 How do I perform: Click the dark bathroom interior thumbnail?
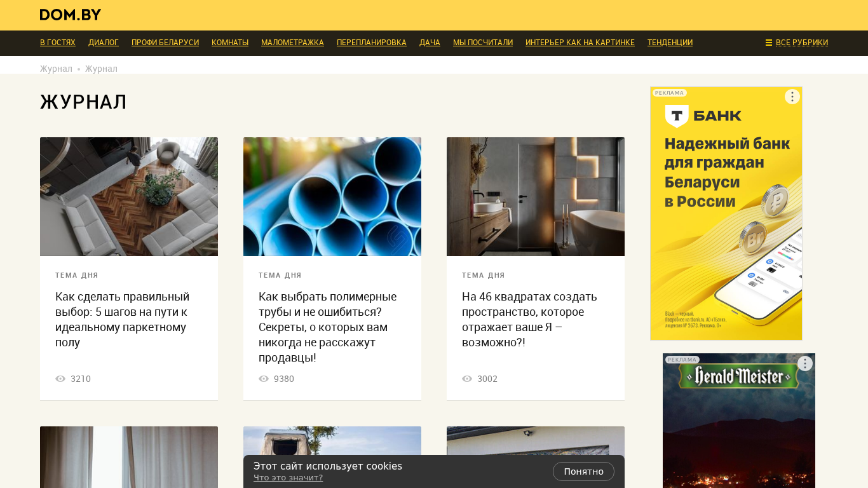[536, 197]
